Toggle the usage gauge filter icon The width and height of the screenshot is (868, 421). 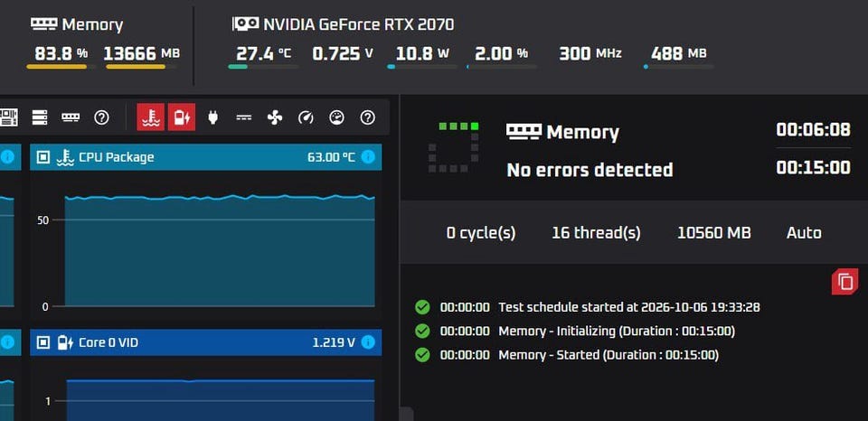coord(336,117)
